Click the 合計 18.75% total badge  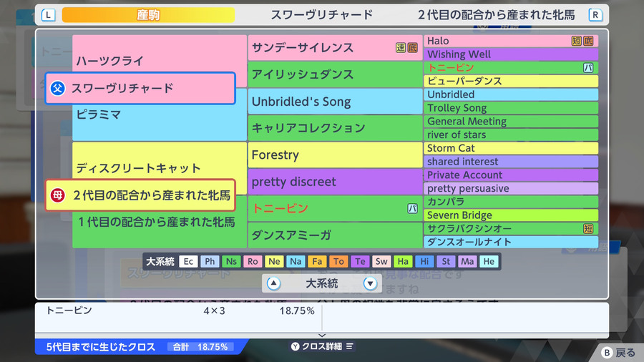pos(200,347)
